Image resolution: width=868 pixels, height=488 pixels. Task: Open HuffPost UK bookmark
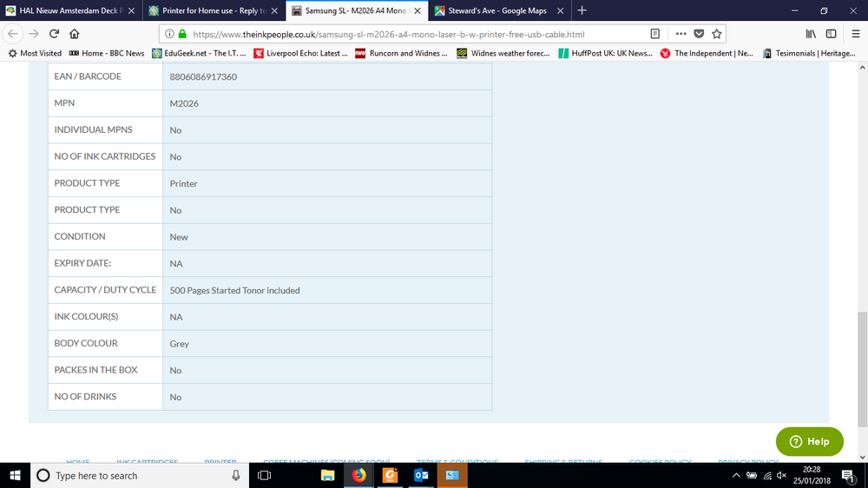tap(606, 53)
